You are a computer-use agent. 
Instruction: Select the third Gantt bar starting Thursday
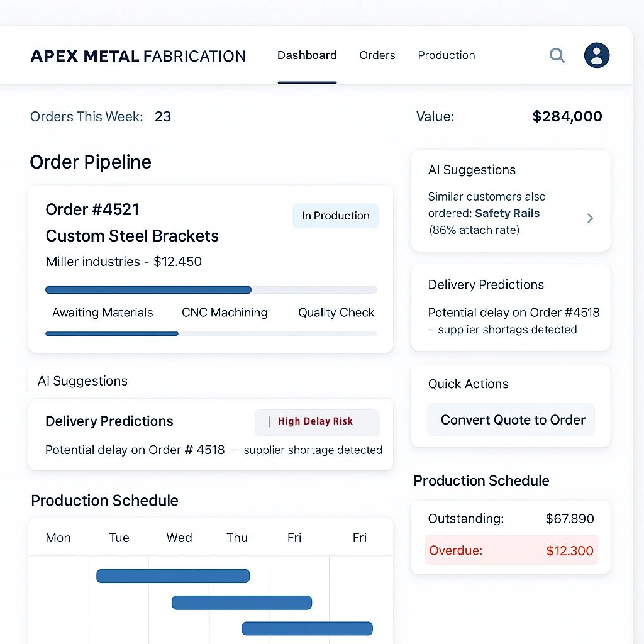tap(307, 628)
